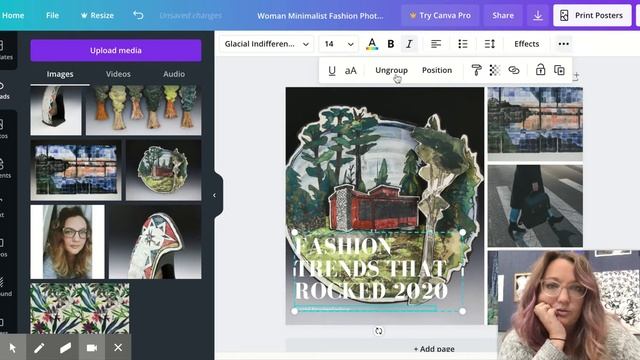Select the ceramic trees row thumbnail

tap(143, 110)
